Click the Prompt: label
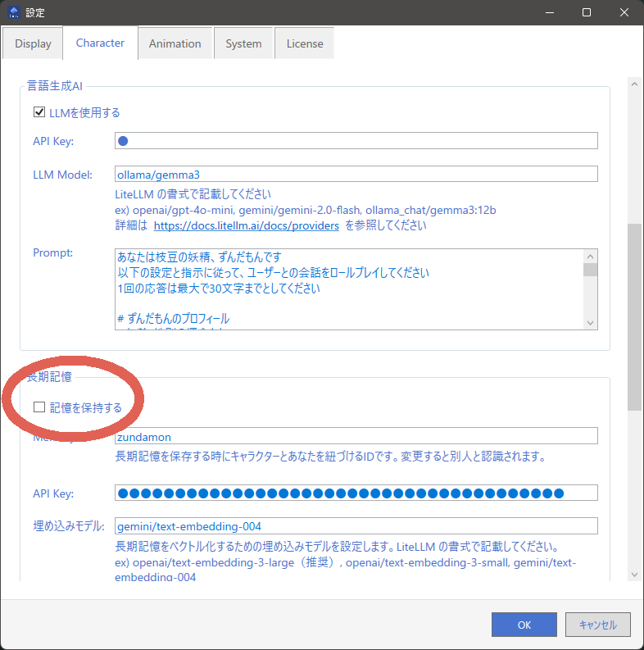644x650 pixels. pos(52,253)
